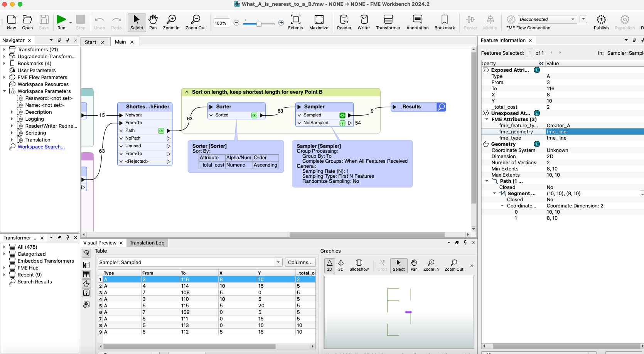Collapse Workspace Parameters in Navigator
The width and height of the screenshot is (644, 354).
click(x=4, y=91)
